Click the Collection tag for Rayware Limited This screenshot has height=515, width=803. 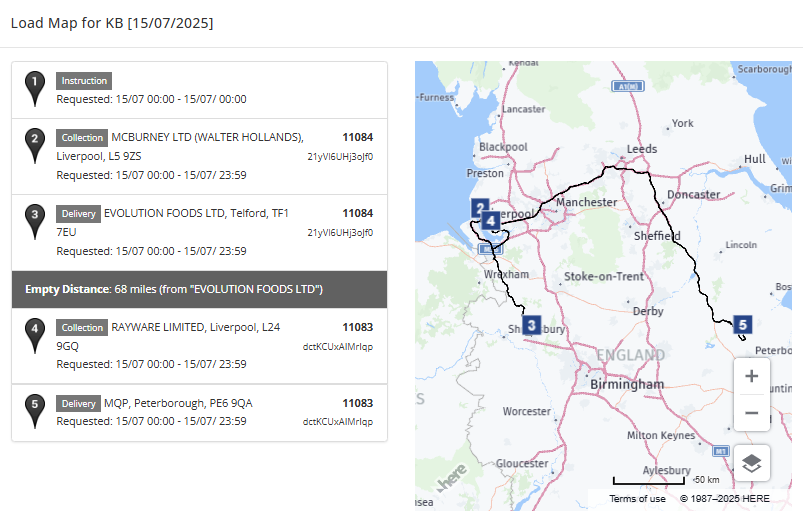coord(82,328)
